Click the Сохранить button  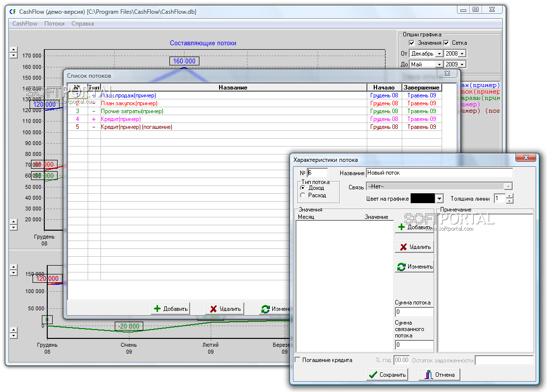(387, 375)
